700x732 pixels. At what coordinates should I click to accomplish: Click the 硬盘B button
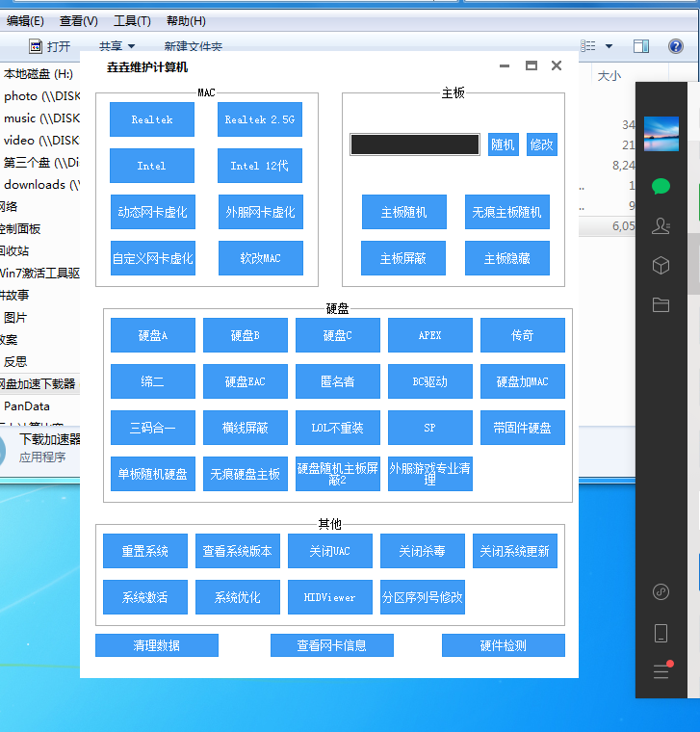pyautogui.click(x=246, y=335)
